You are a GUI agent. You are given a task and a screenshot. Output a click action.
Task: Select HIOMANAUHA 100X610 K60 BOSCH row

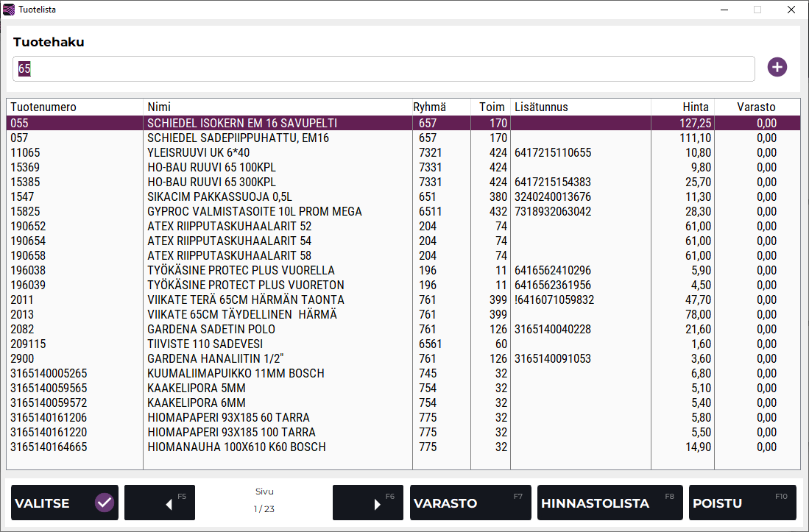tap(236, 447)
